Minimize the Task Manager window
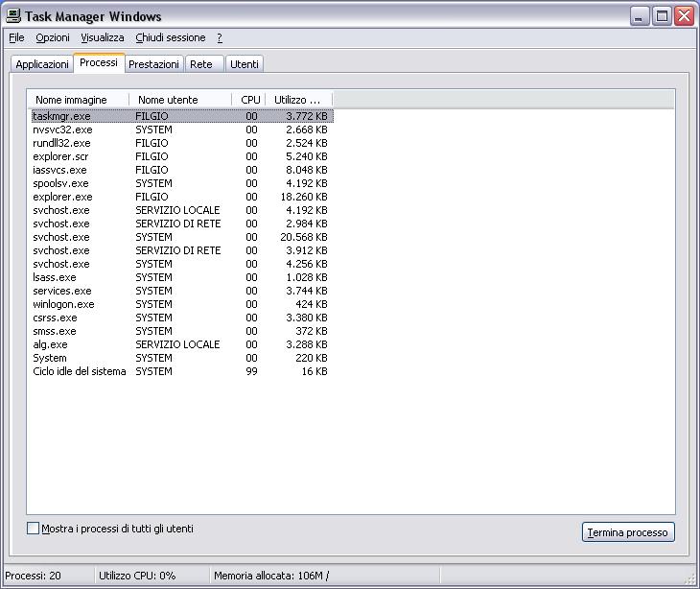 click(x=640, y=16)
